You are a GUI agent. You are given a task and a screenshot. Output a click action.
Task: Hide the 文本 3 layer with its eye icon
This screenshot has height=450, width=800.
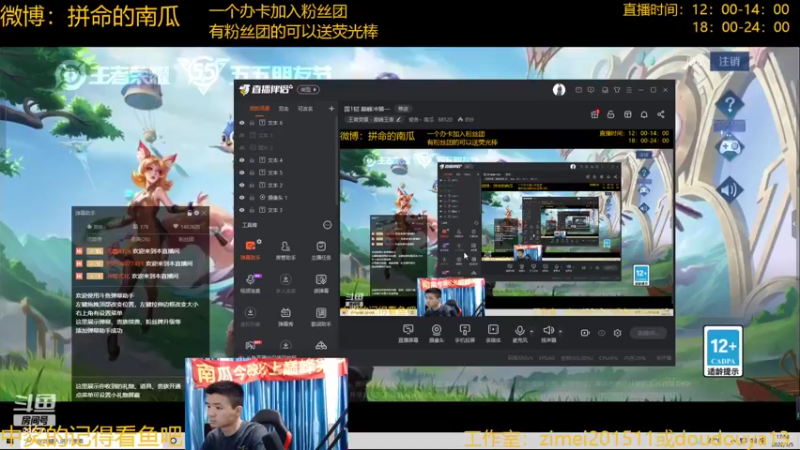242,210
